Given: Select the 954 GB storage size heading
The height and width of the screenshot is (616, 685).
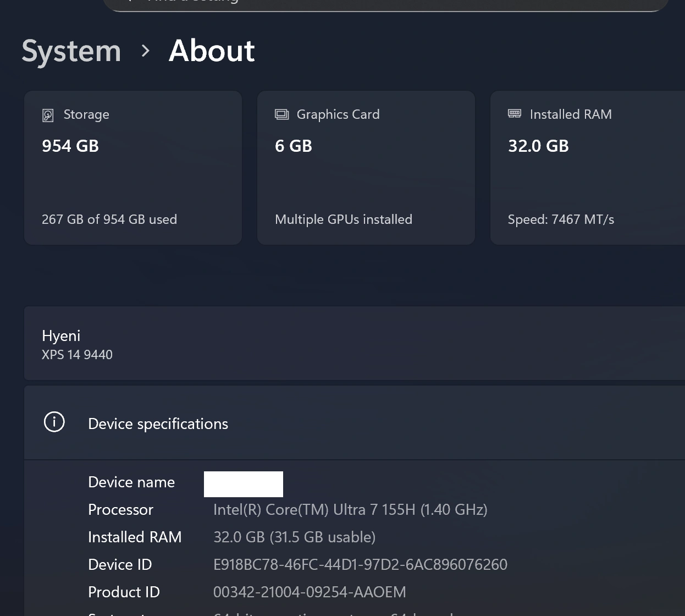Looking at the screenshot, I should (x=70, y=146).
